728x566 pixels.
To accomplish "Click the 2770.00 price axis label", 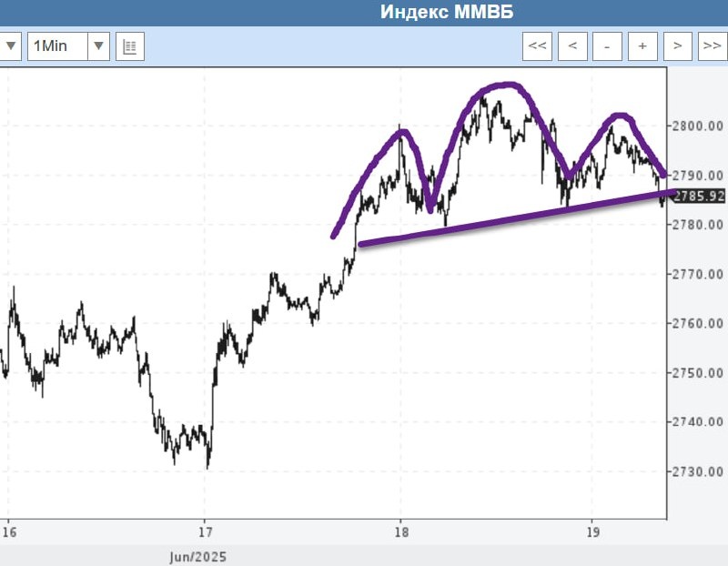I will 698,274.
